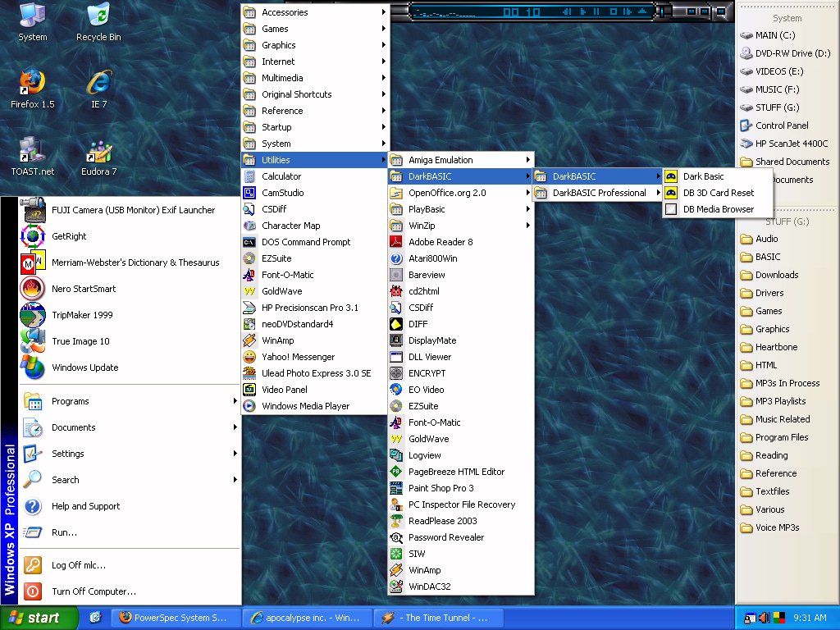
Task: Launch neoDVDstandard4
Action: (314, 324)
